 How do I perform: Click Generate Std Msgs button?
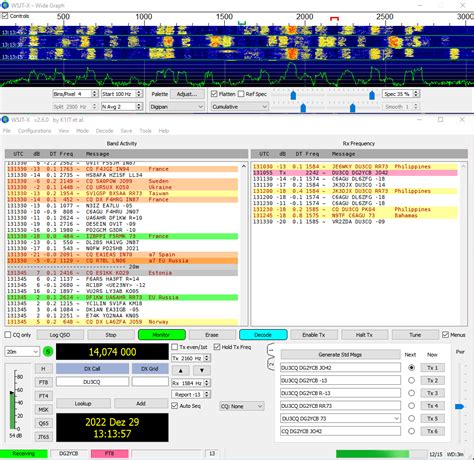point(340,355)
